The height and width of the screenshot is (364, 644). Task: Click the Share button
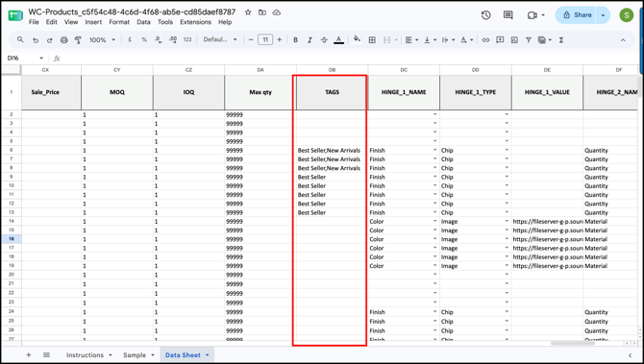pyautogui.click(x=578, y=15)
